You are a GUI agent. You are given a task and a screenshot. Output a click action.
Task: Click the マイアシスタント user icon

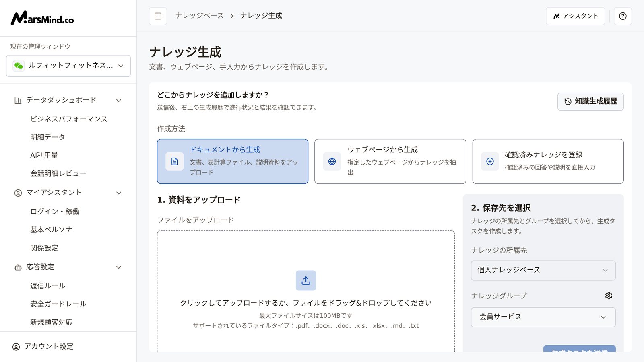click(18, 193)
